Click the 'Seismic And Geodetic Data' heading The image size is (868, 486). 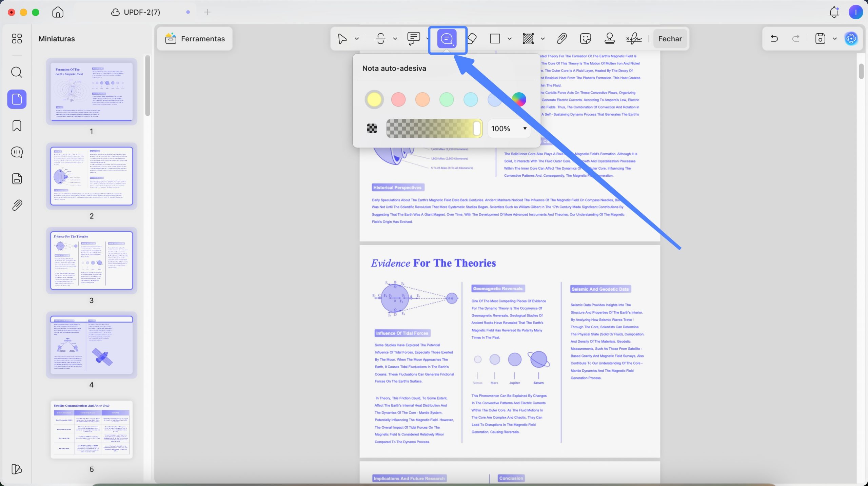click(x=600, y=289)
